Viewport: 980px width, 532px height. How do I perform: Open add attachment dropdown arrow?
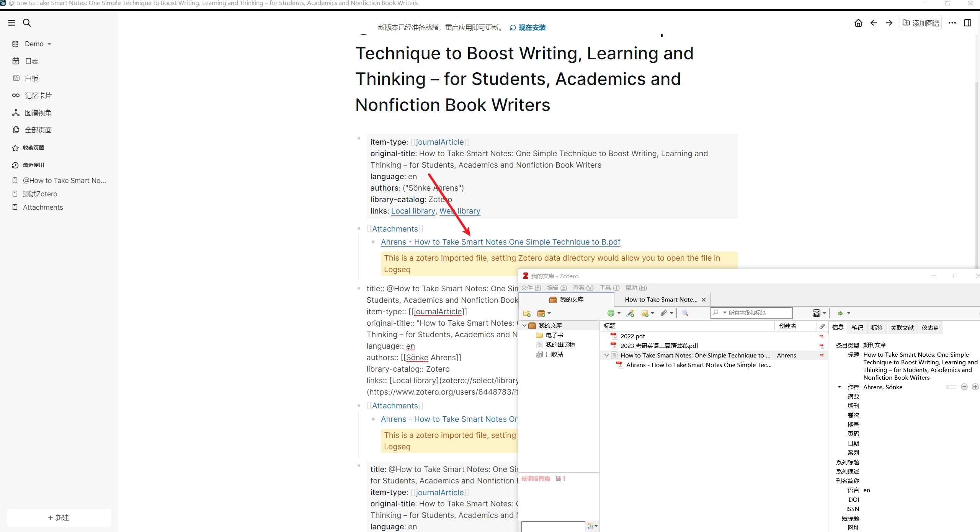pyautogui.click(x=671, y=313)
